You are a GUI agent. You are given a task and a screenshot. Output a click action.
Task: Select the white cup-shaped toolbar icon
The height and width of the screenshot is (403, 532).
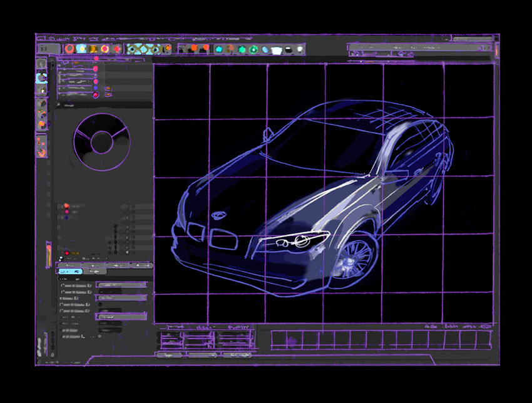(277, 51)
